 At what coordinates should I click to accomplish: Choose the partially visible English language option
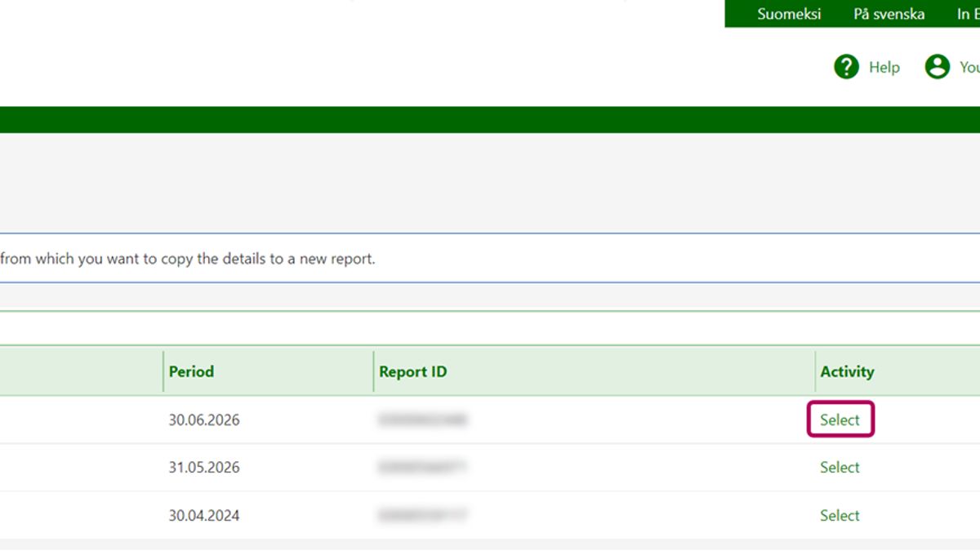(968, 14)
